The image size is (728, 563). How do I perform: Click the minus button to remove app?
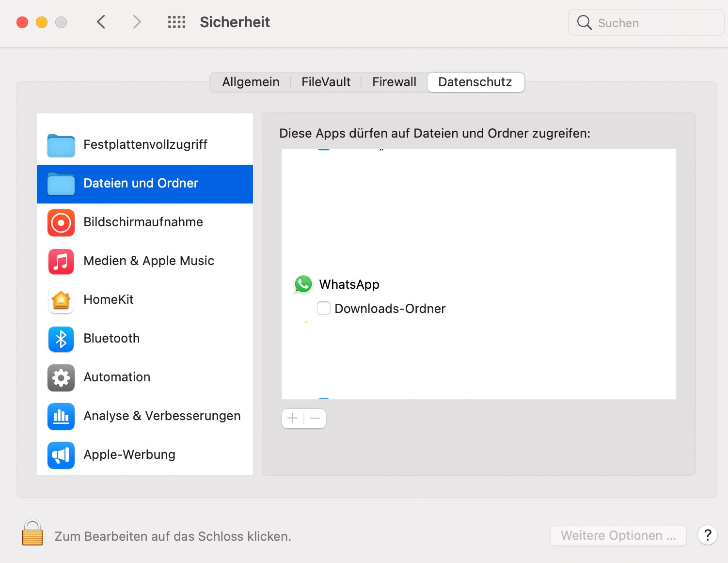tap(315, 419)
